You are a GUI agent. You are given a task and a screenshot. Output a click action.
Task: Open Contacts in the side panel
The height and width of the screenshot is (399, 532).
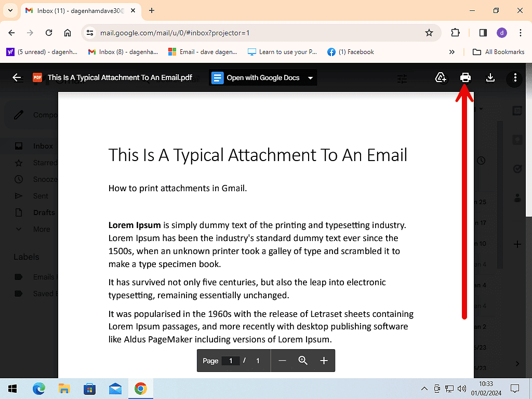(x=517, y=198)
